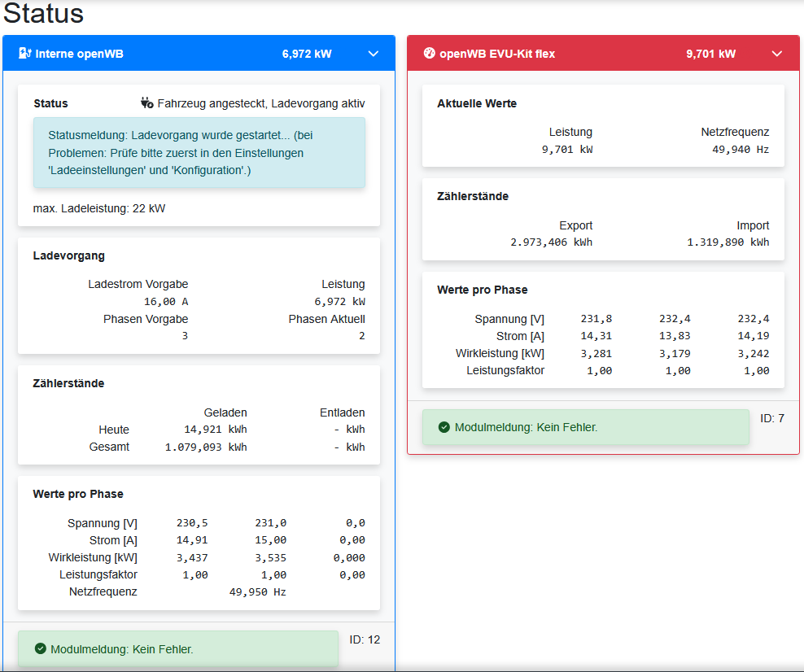
Task: Click the 'Geladen' column header
Action: pyautogui.click(x=225, y=412)
